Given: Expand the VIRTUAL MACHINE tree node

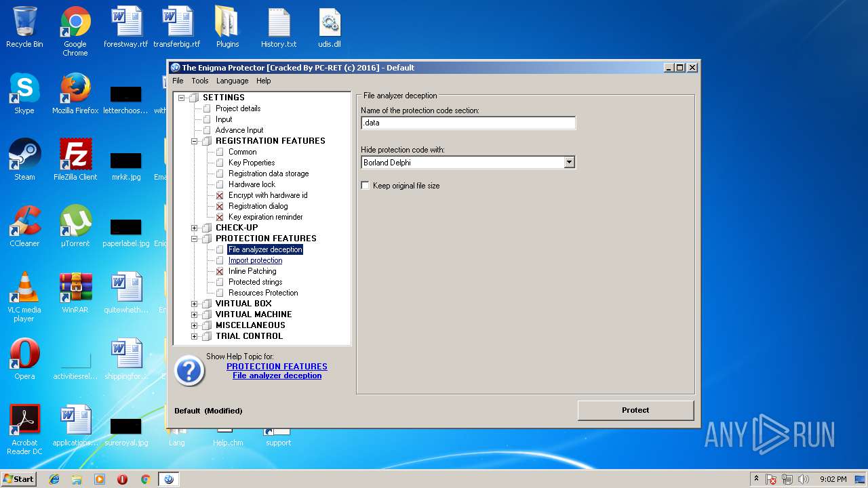Looking at the screenshot, I should click(195, 314).
